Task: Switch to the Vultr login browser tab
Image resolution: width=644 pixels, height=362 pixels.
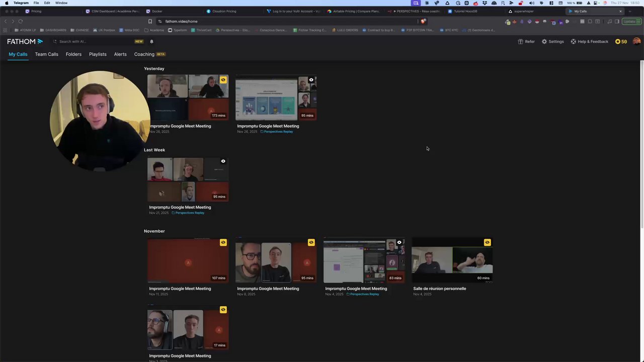Action: [293, 11]
